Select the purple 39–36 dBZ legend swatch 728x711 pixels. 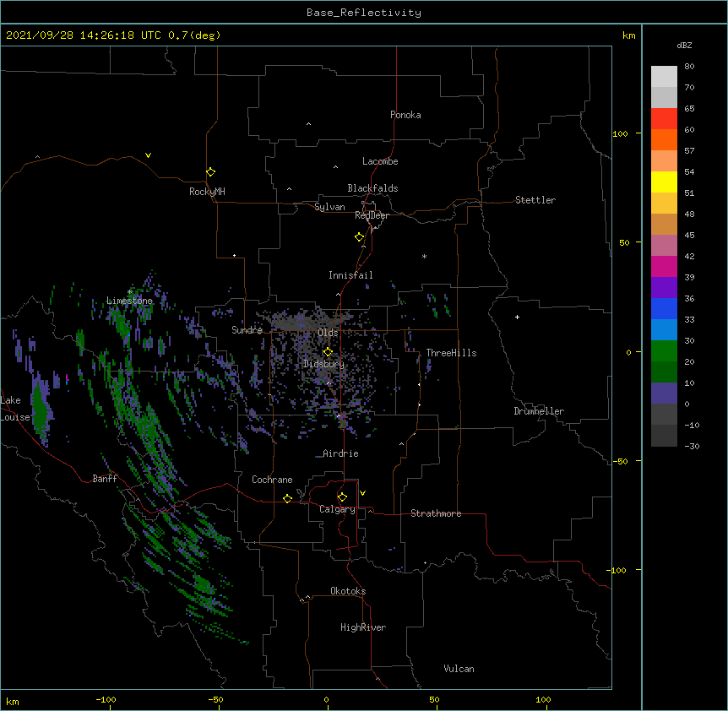click(x=664, y=287)
